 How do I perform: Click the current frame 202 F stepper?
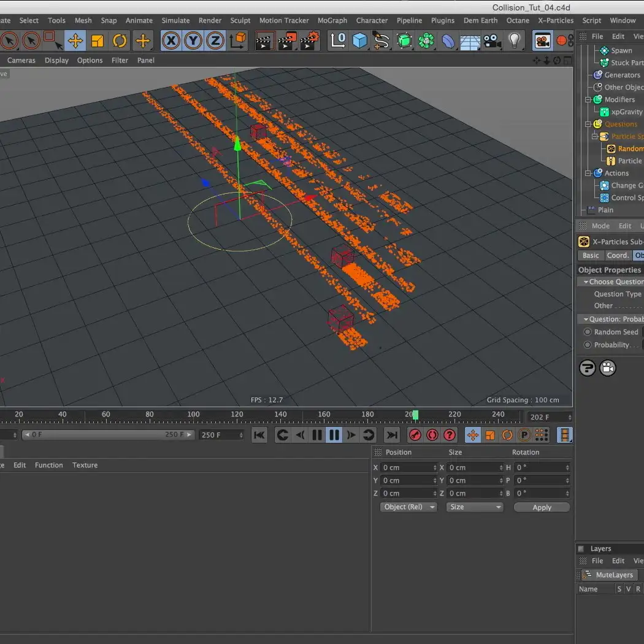click(x=570, y=417)
